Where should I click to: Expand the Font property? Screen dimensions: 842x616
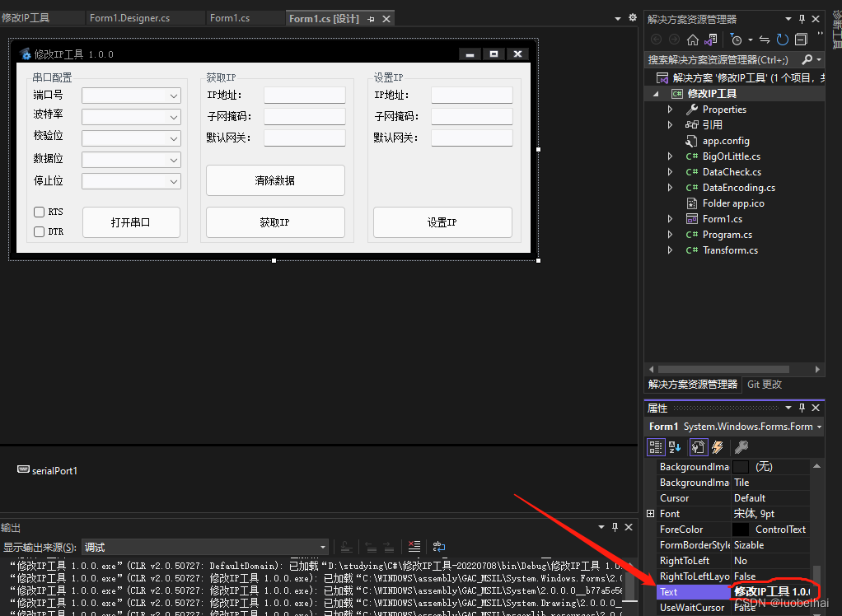click(650, 514)
